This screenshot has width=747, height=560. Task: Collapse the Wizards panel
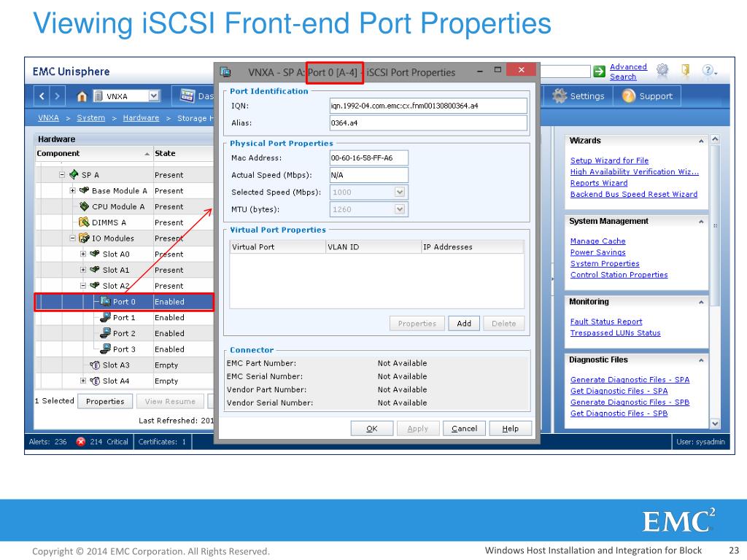701,141
